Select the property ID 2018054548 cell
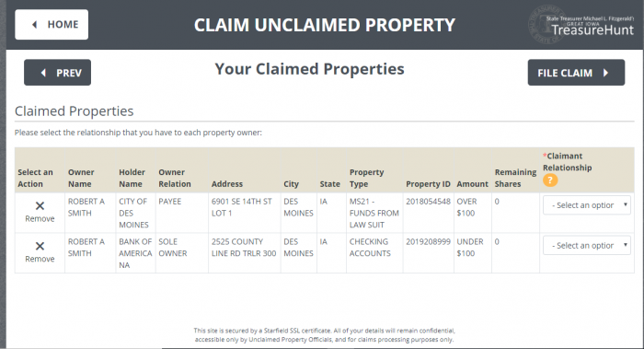 pos(428,202)
